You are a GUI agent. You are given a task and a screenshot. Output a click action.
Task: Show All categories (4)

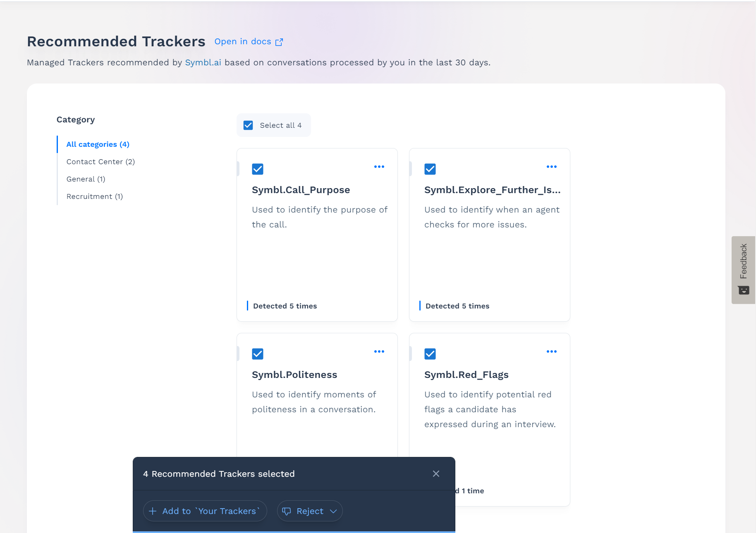coord(98,144)
